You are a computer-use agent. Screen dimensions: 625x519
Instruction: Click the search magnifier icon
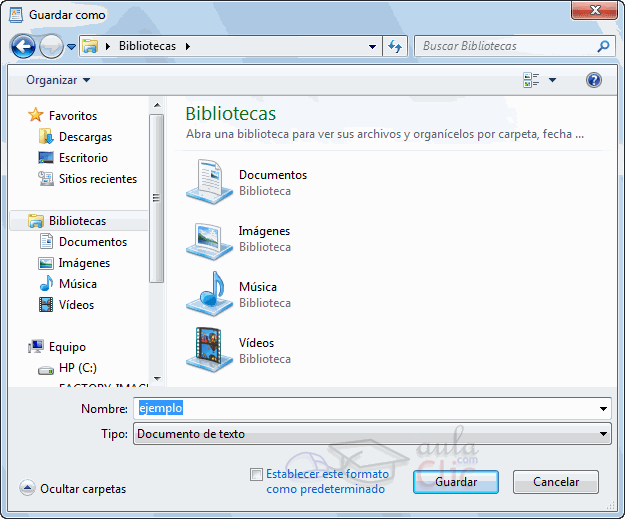(x=603, y=46)
